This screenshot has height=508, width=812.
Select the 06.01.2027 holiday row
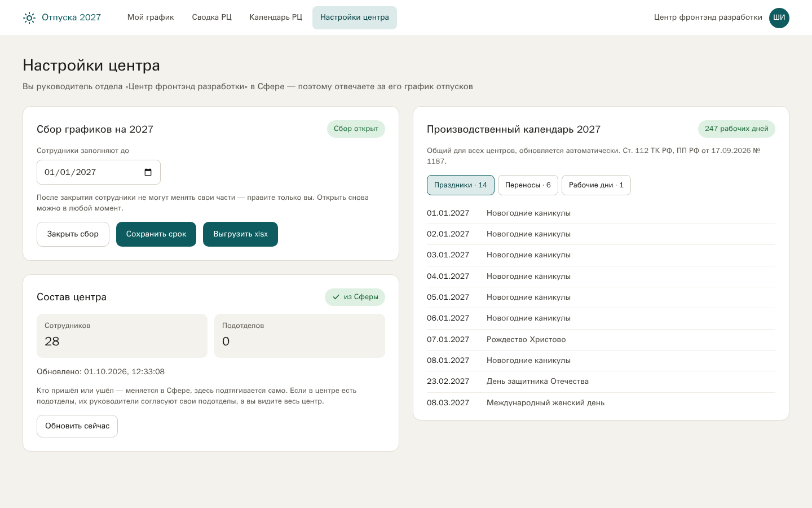[x=601, y=318]
